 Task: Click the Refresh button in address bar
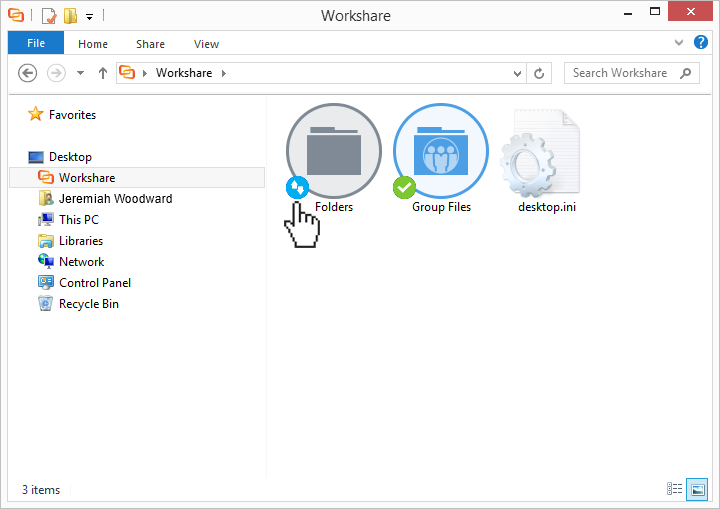click(540, 73)
